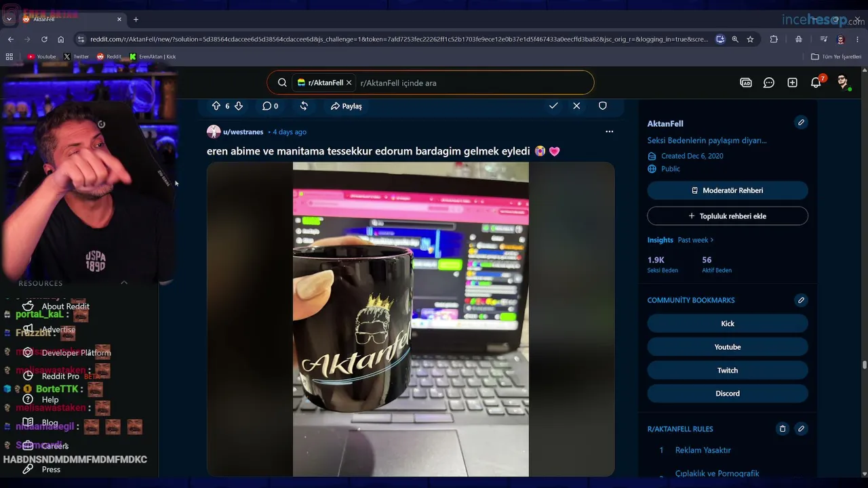Click the install app icon in address bar

point(720,39)
